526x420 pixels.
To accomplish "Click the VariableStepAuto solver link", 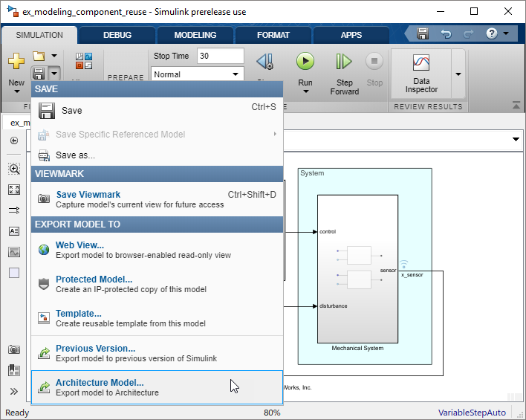I will [x=472, y=413].
